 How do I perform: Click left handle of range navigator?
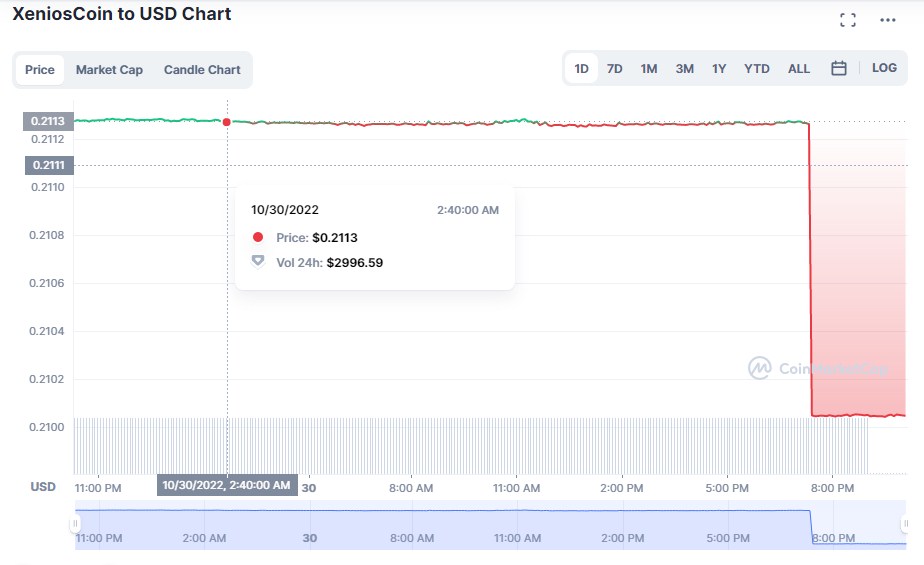pos(75,523)
